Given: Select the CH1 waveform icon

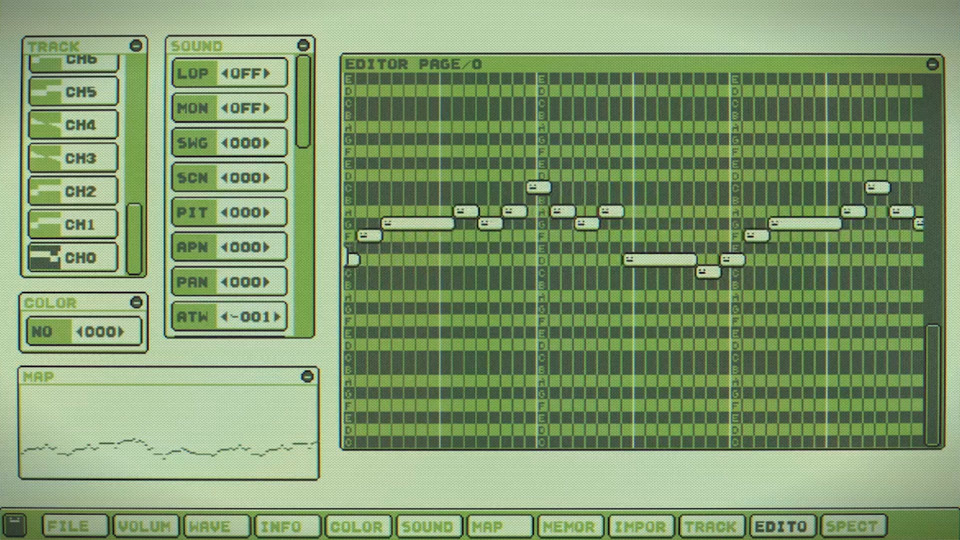Looking at the screenshot, I should [x=45, y=225].
